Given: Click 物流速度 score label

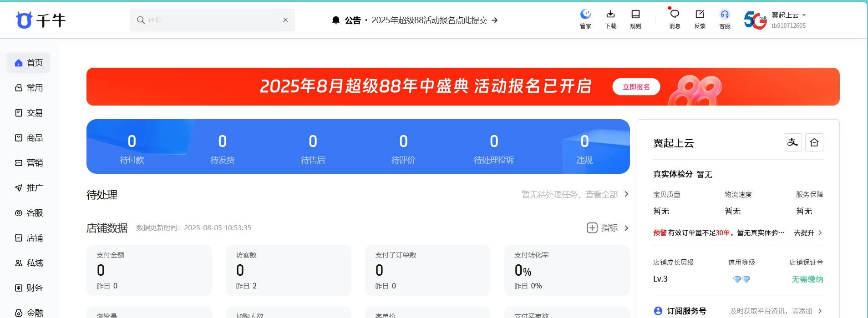Looking at the screenshot, I should [x=738, y=194].
